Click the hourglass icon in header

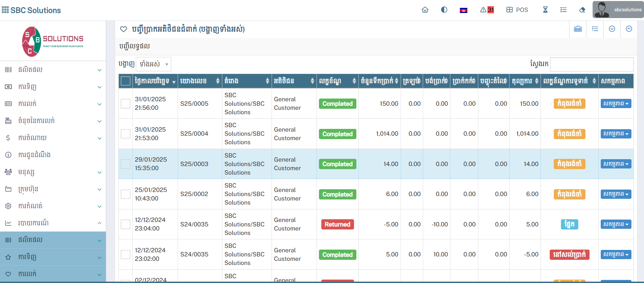[545, 10]
